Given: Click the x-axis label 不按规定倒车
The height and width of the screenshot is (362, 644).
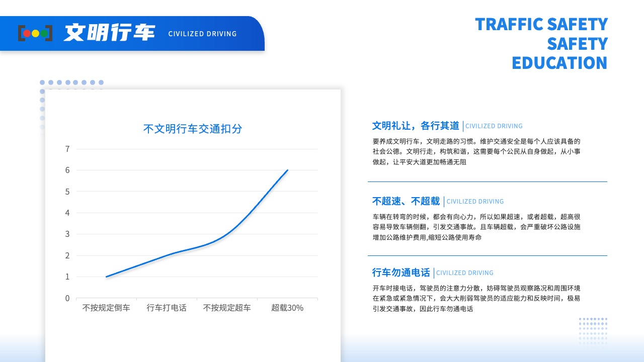Looking at the screenshot, I should tap(106, 308).
